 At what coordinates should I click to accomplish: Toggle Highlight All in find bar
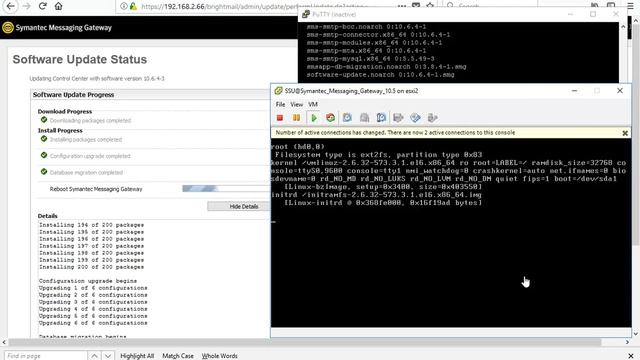click(137, 356)
